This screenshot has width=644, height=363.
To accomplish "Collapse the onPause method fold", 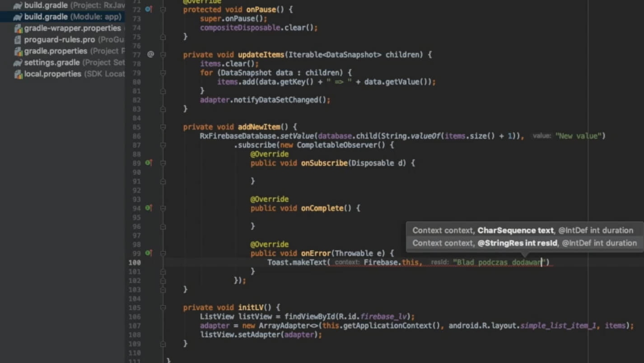I will tap(163, 9).
